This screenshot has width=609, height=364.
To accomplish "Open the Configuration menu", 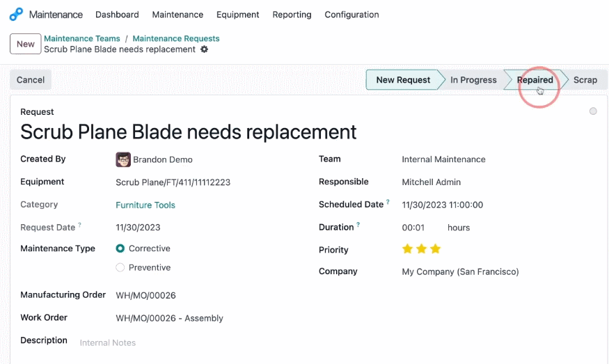I will point(351,15).
